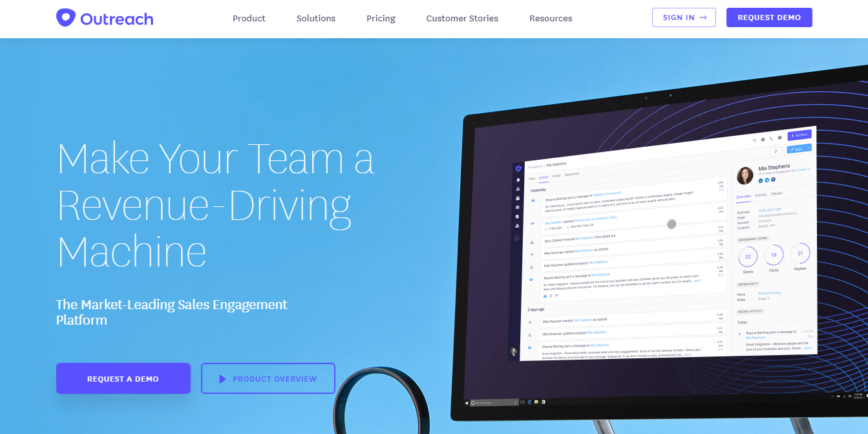Click the Stephen Farnsworth link in Yesterday's activity
This screenshot has width=868, height=434.
pyautogui.click(x=607, y=193)
